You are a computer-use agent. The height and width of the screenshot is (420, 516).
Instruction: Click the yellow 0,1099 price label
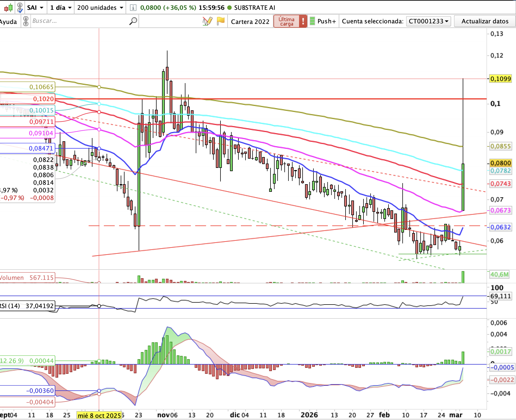(x=501, y=79)
